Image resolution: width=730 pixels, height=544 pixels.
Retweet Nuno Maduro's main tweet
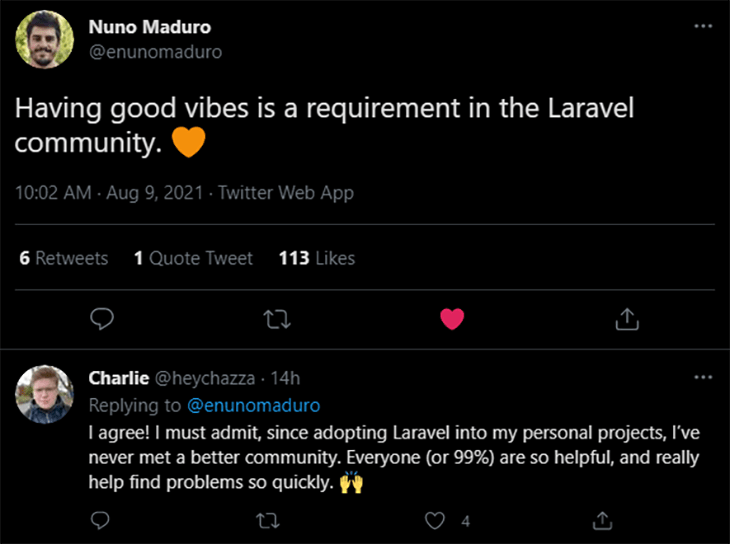[277, 320]
